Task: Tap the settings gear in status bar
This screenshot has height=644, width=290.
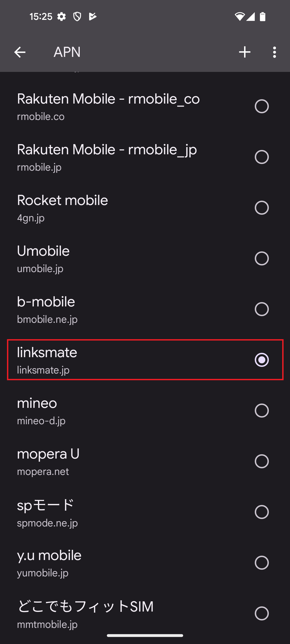Action: [x=61, y=17]
